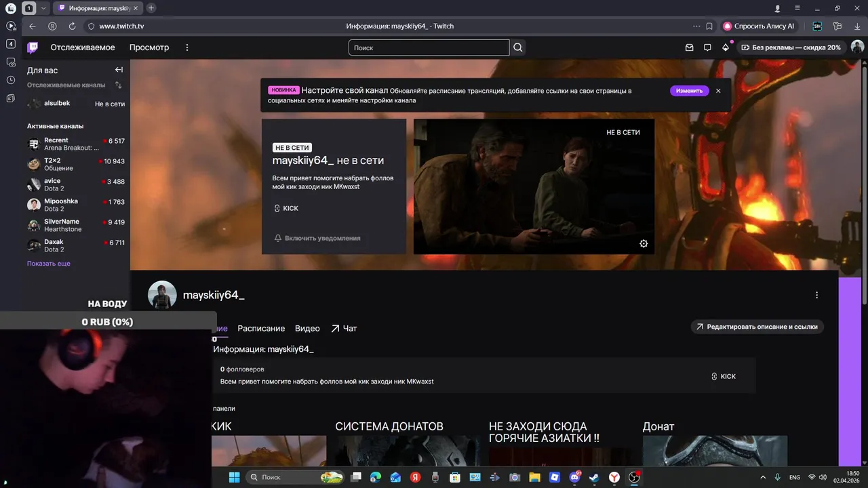Click Редактировать описание и ссылки button
This screenshot has height=488, width=868.
(757, 327)
